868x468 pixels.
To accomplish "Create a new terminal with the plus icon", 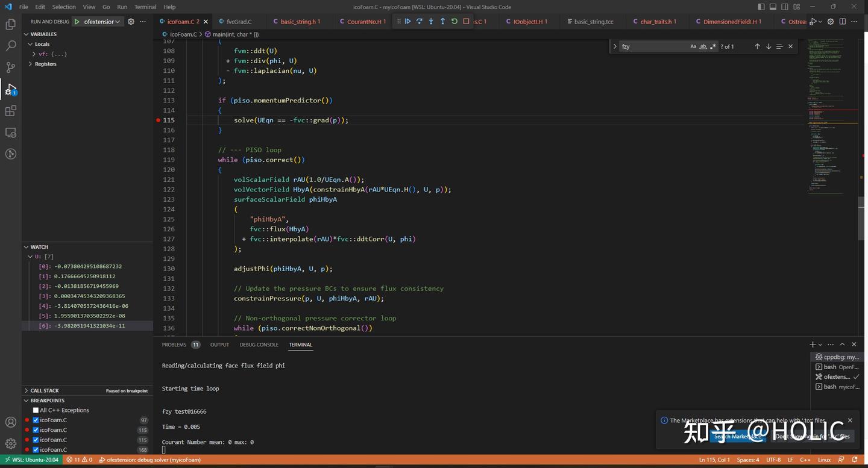I will (812, 344).
